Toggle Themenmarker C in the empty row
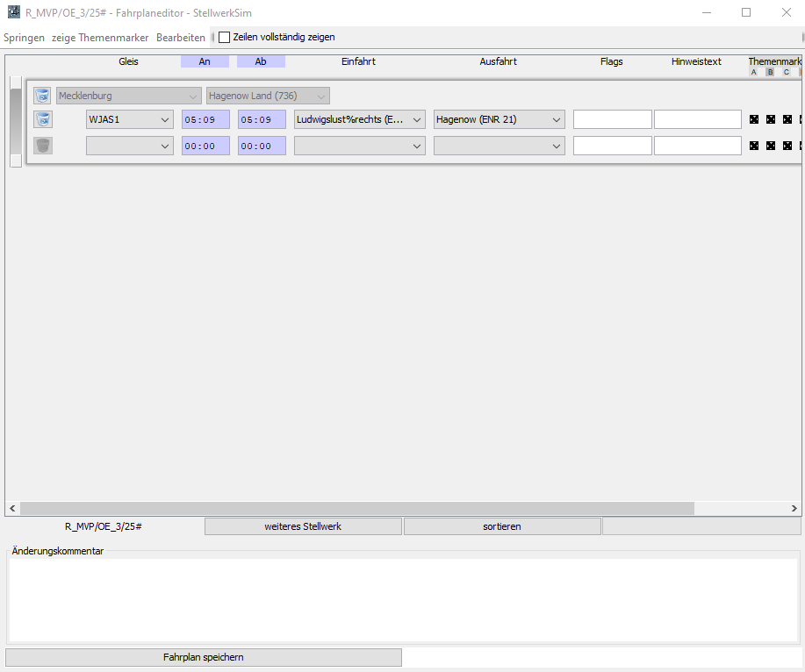This screenshot has height=672, width=805. coord(787,147)
